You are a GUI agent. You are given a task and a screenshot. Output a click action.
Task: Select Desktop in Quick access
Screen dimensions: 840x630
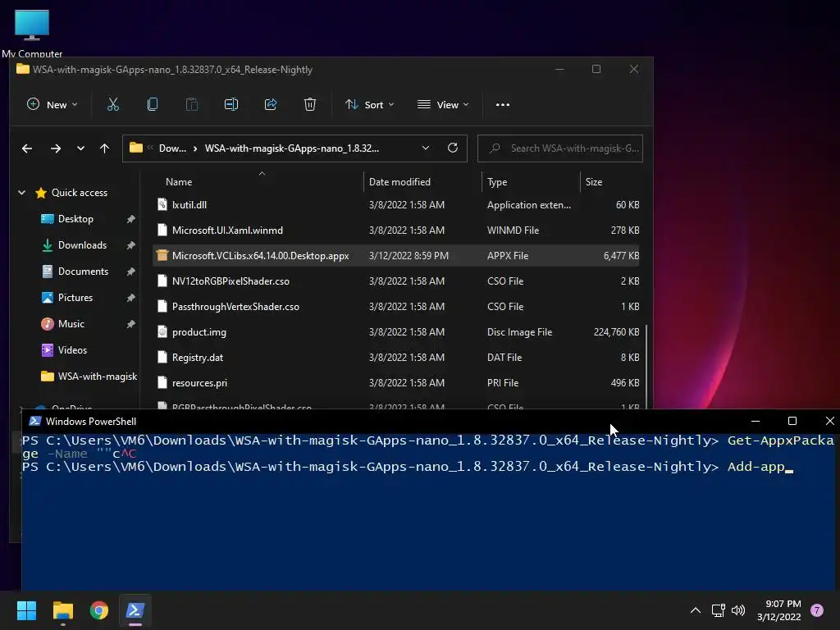pos(75,218)
